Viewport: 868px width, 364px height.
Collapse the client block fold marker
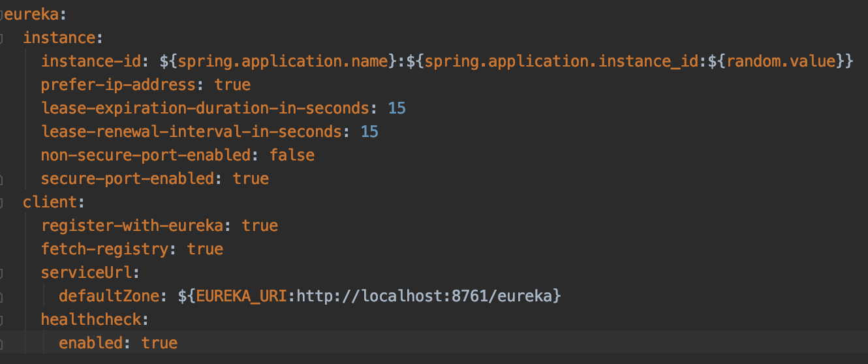coord(2,202)
